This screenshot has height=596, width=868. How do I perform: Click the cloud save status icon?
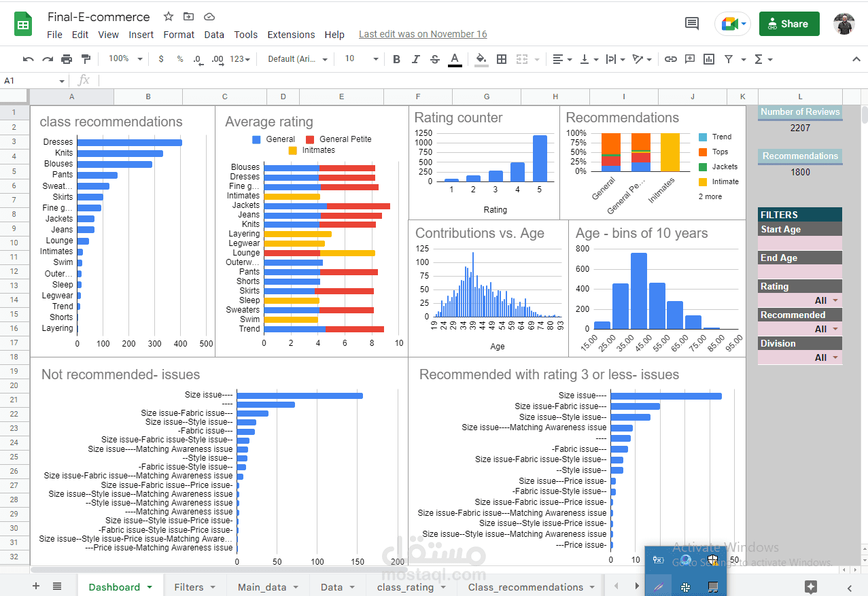pyautogui.click(x=209, y=16)
